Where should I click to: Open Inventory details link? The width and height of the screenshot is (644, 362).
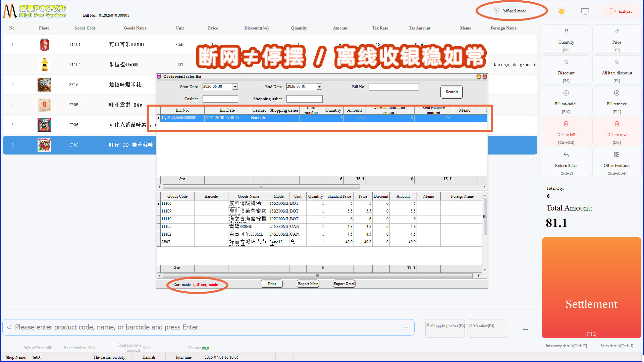[x=566, y=346]
